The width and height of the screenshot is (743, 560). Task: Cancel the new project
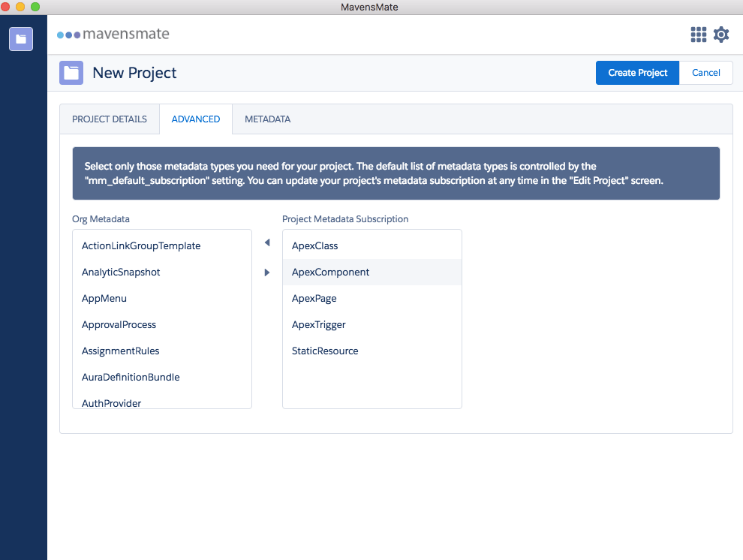pos(706,73)
